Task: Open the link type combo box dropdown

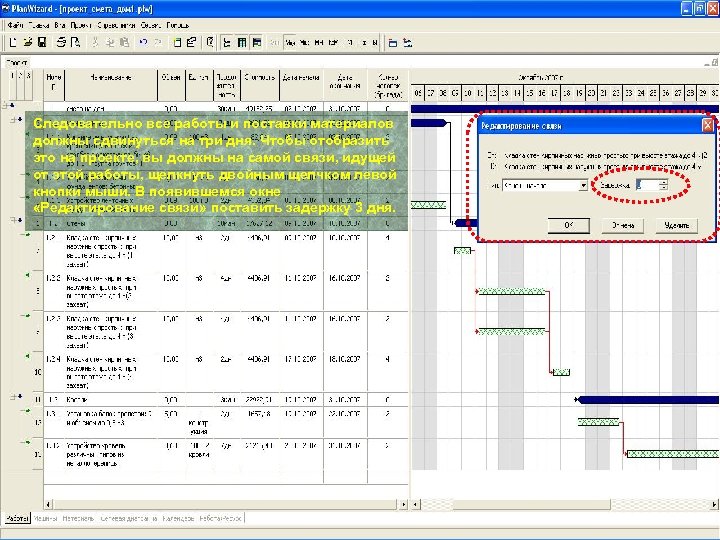Action: (583, 186)
